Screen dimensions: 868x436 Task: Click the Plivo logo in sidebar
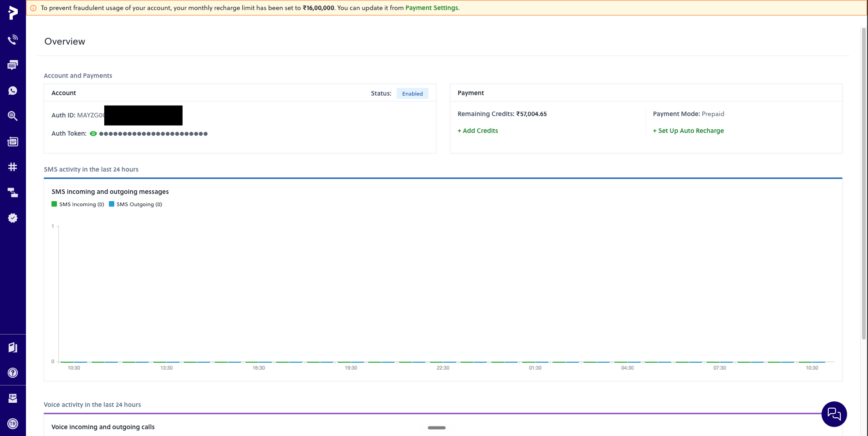click(x=13, y=13)
